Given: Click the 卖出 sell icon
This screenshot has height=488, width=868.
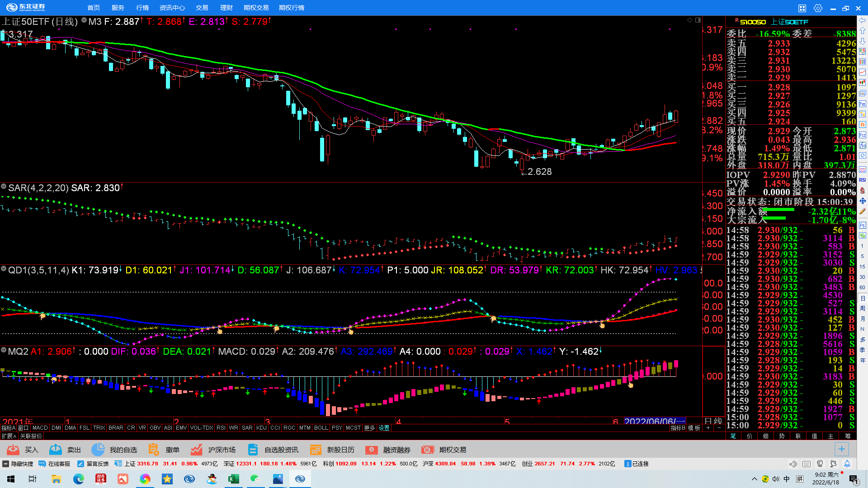Looking at the screenshot, I should (x=56, y=450).
